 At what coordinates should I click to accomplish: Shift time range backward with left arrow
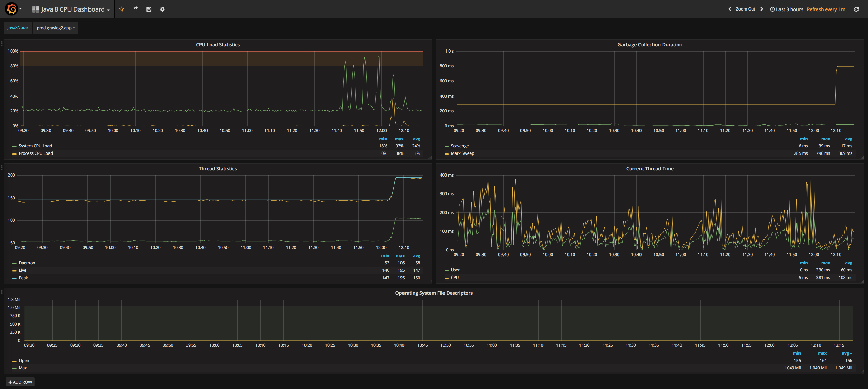730,9
